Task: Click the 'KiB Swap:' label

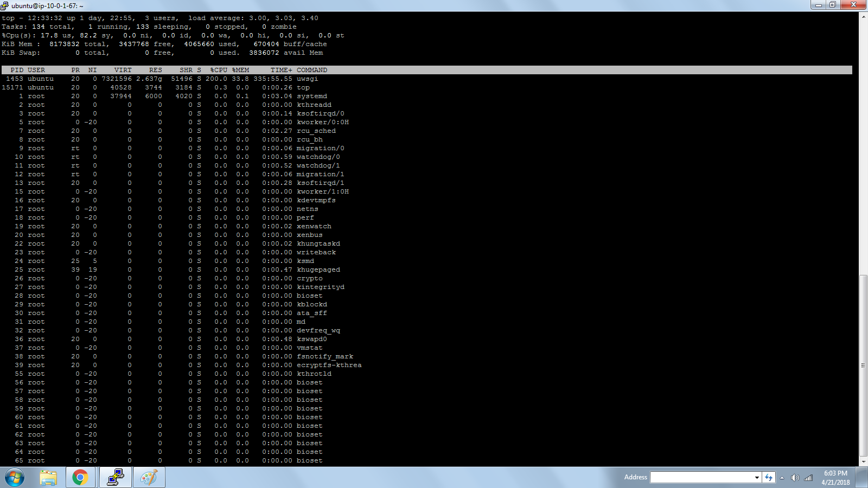Action: point(21,53)
